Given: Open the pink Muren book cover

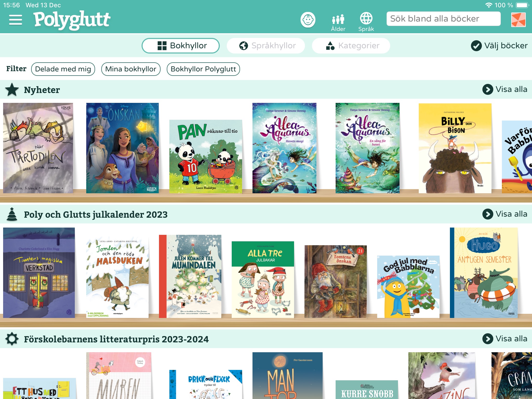Looking at the screenshot, I should point(119,376).
